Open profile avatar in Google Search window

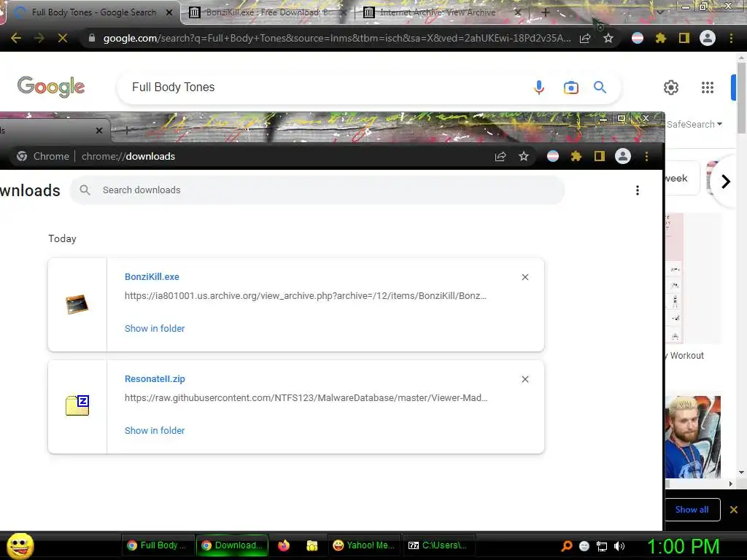708,38
